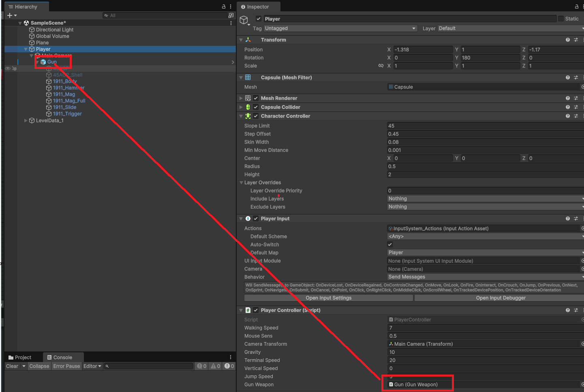Screen dimensions: 584x392
Task: Toggle scene visibility eye icon
Action: click(x=8, y=69)
